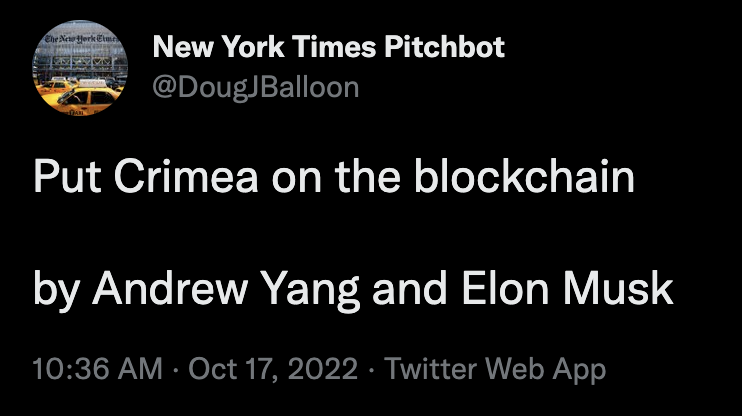Viewport: 742px width, 416px height.
Task: Select the "by Andrew Yang and Elon Musk" byline
Action: point(353,289)
